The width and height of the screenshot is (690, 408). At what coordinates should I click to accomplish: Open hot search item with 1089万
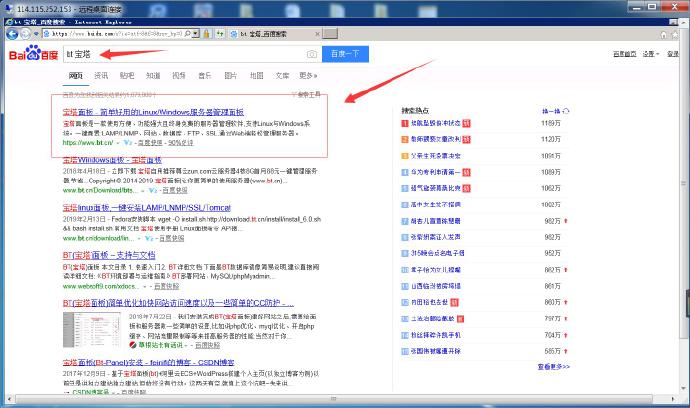click(x=436, y=172)
